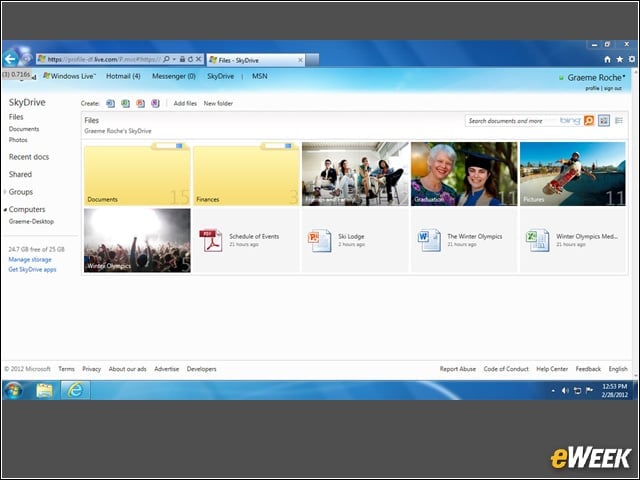The width and height of the screenshot is (640, 480).
Task: Create a new PowerPoint presentation
Action: tap(140, 104)
